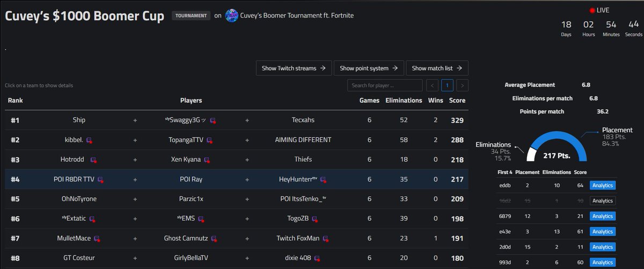
Task: Open TogoZB's Twitch icon
Action: pos(314,219)
